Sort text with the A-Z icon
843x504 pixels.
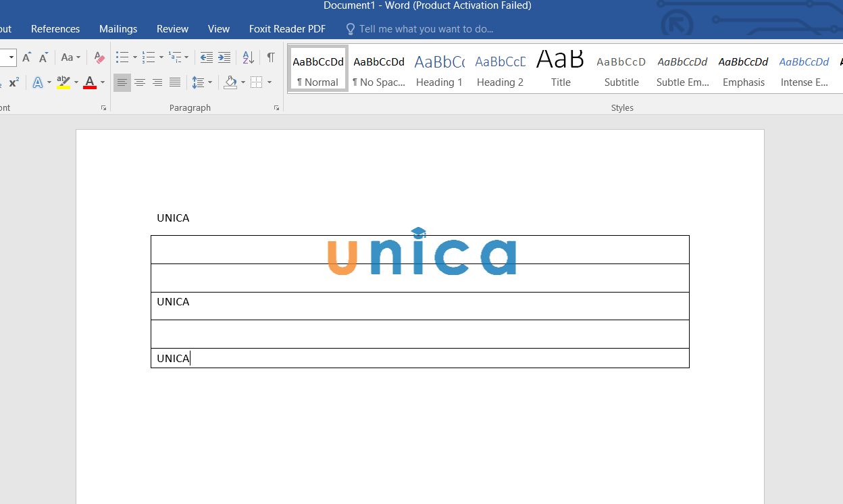248,57
